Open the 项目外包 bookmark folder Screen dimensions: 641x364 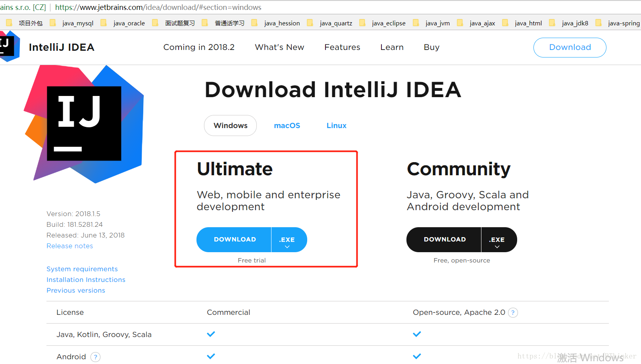25,23
